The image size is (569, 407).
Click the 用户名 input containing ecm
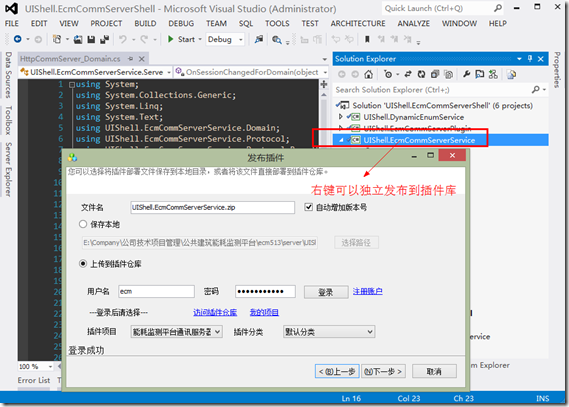156,291
